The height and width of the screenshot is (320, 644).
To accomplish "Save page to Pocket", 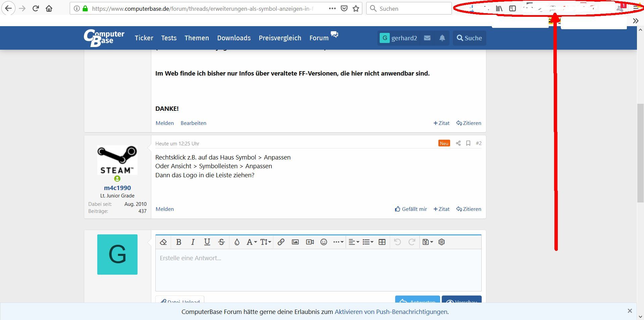I will (344, 8).
